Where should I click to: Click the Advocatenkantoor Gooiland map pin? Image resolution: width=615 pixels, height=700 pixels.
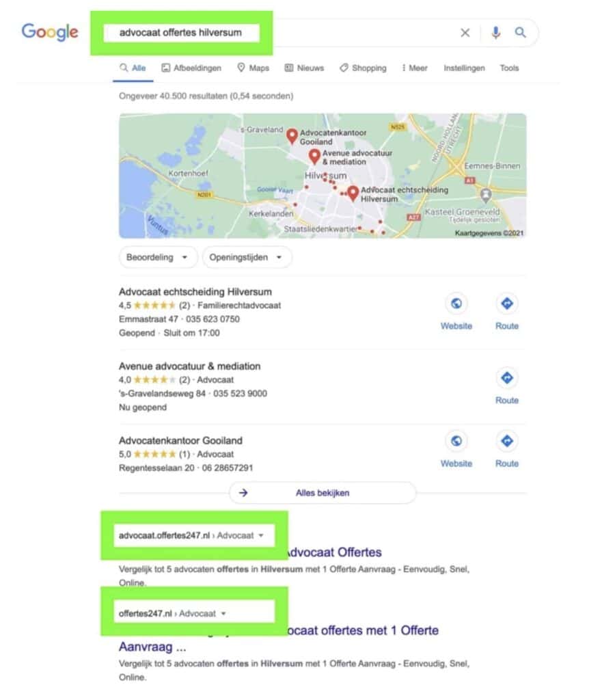292,136
